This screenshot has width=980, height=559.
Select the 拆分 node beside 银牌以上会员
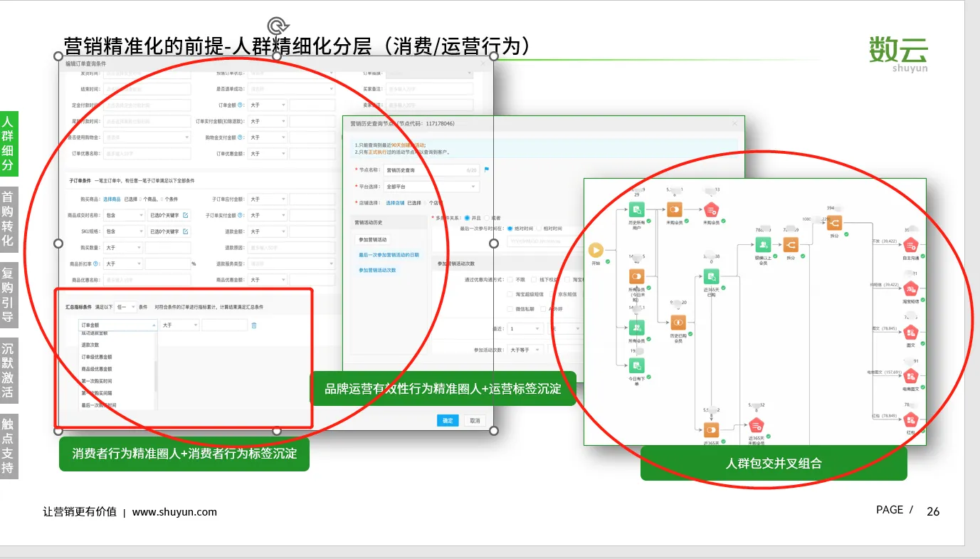[791, 245]
